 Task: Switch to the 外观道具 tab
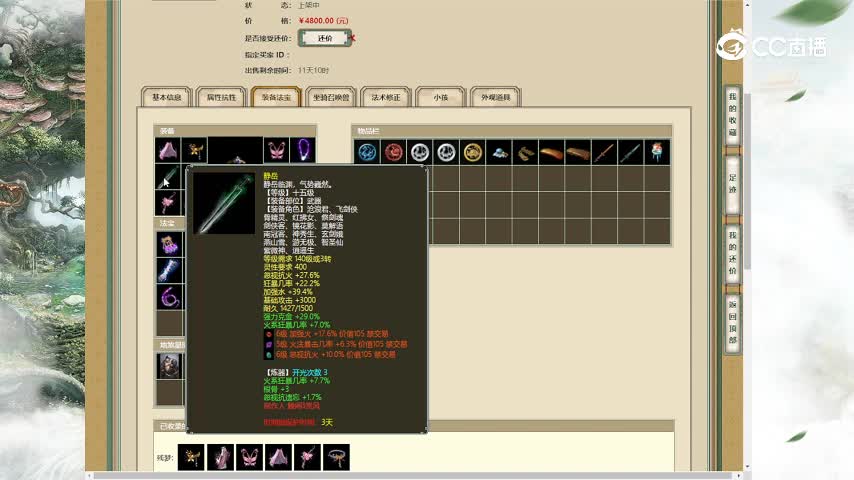pos(496,97)
